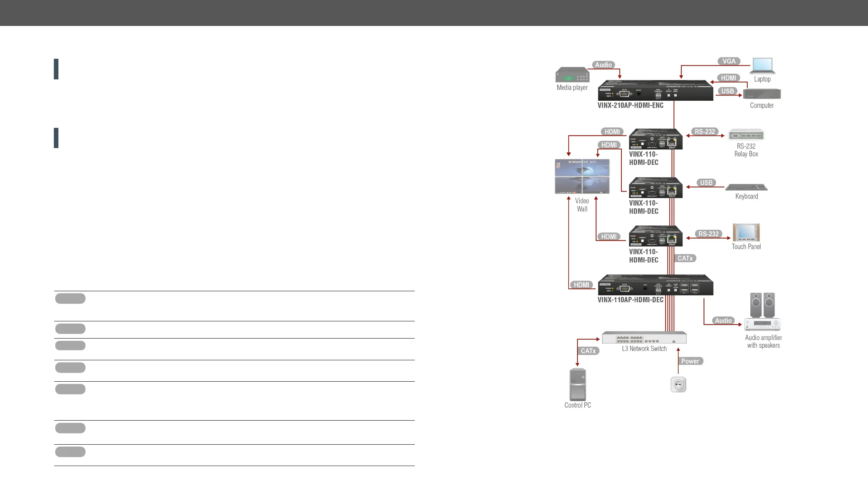
Task: Open the Video Wall image
Action: [x=582, y=176]
